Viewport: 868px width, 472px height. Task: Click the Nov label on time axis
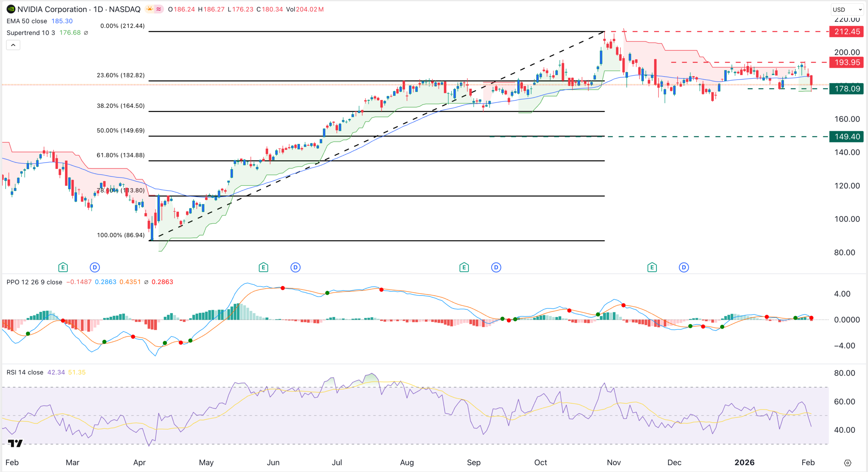pyautogui.click(x=614, y=463)
